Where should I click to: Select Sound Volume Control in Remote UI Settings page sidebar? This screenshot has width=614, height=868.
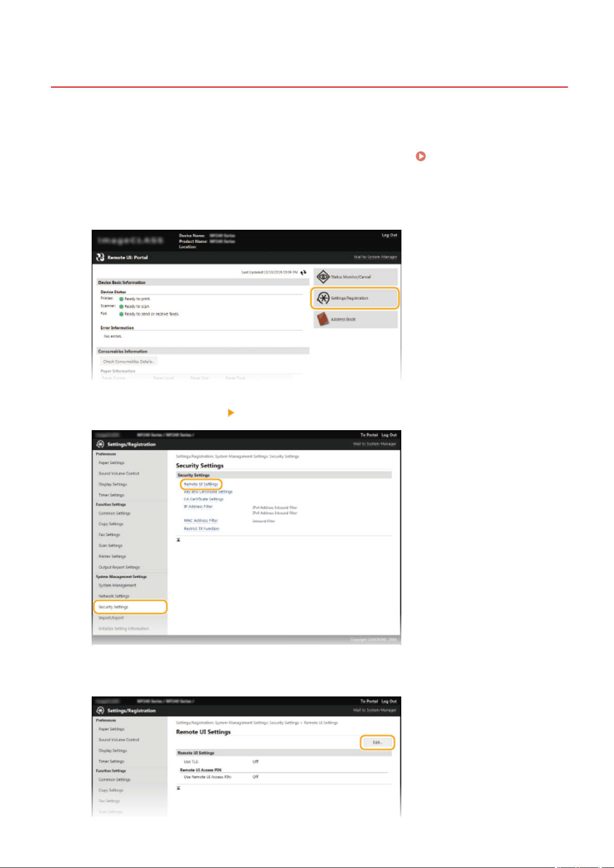[119, 740]
